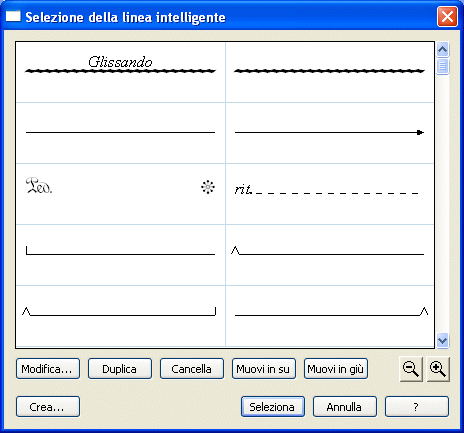The image size is (464, 433).
Task: Delete the line using Cancella
Action: tap(192, 369)
